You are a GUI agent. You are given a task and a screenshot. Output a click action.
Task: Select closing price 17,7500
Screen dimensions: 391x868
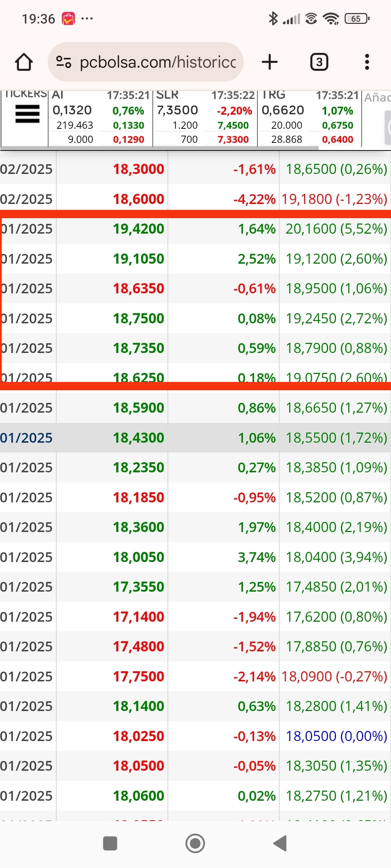138,677
